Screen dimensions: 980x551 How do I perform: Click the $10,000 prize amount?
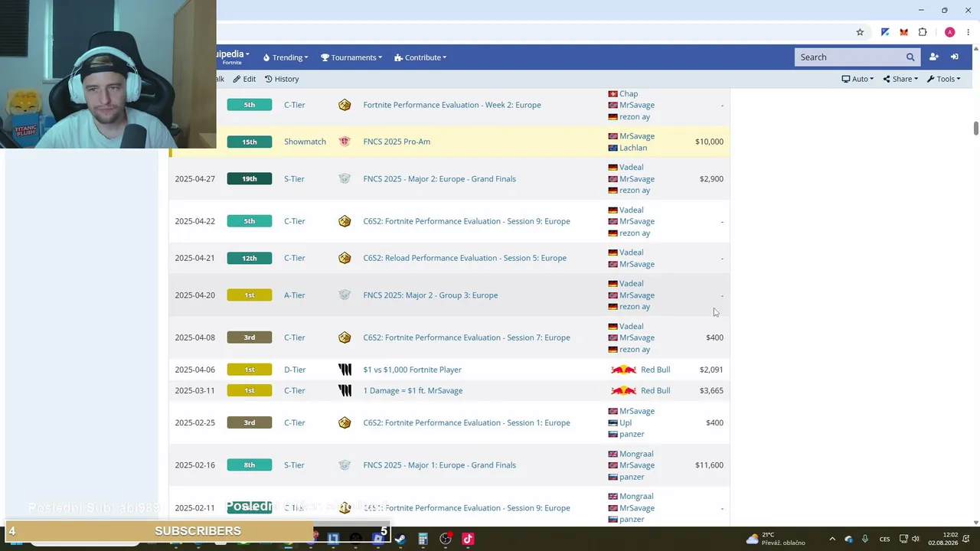[709, 142]
